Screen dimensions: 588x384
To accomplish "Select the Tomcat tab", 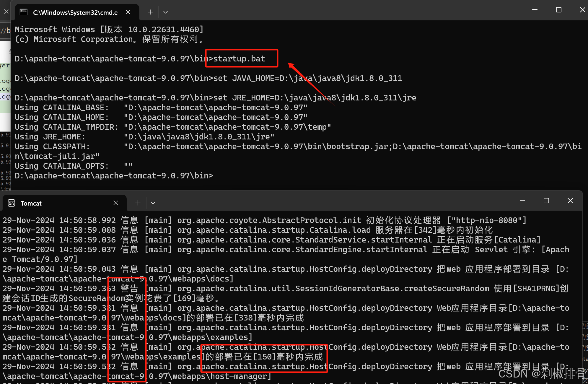I will (31, 203).
